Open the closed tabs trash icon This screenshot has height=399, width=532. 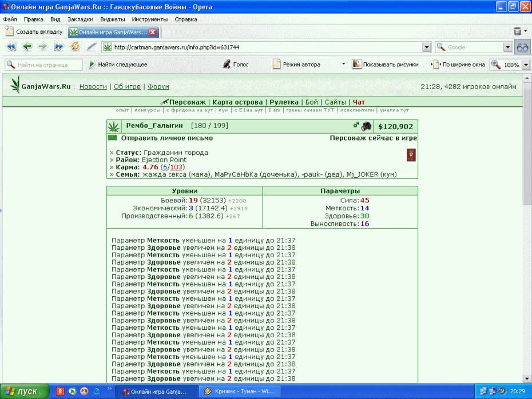pos(517,31)
